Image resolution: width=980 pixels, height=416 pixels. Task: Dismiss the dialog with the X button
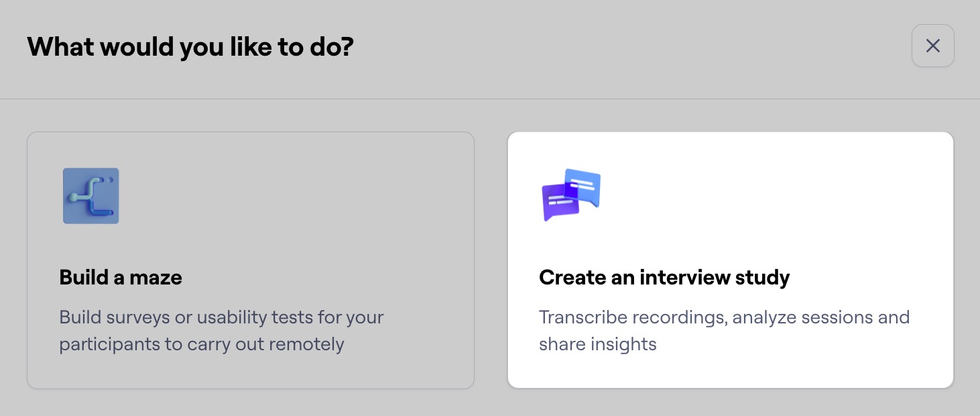click(932, 46)
